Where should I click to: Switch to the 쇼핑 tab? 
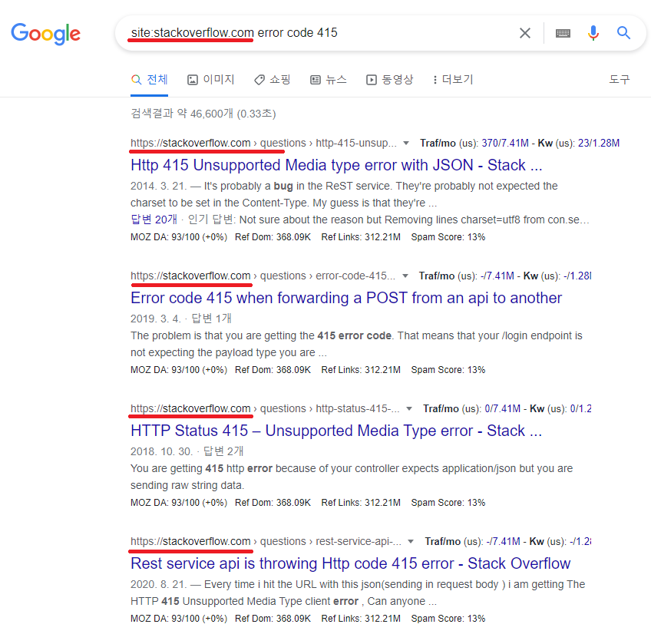[272, 79]
